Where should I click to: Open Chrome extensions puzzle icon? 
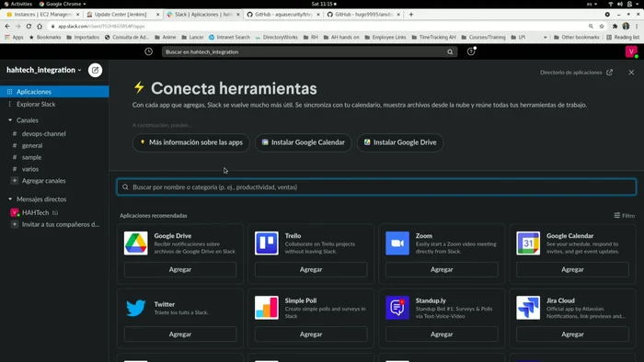coord(615,27)
